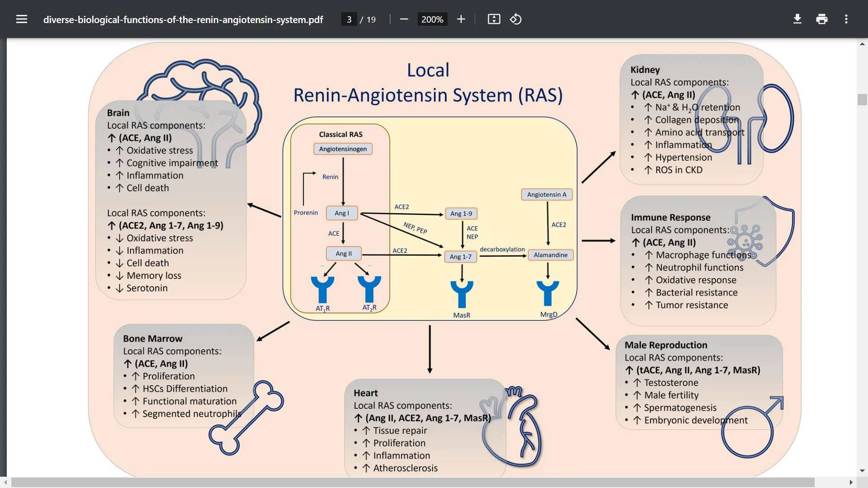The height and width of the screenshot is (488, 868).
Task: Rotate the page counterclockwise
Action: [x=515, y=19]
